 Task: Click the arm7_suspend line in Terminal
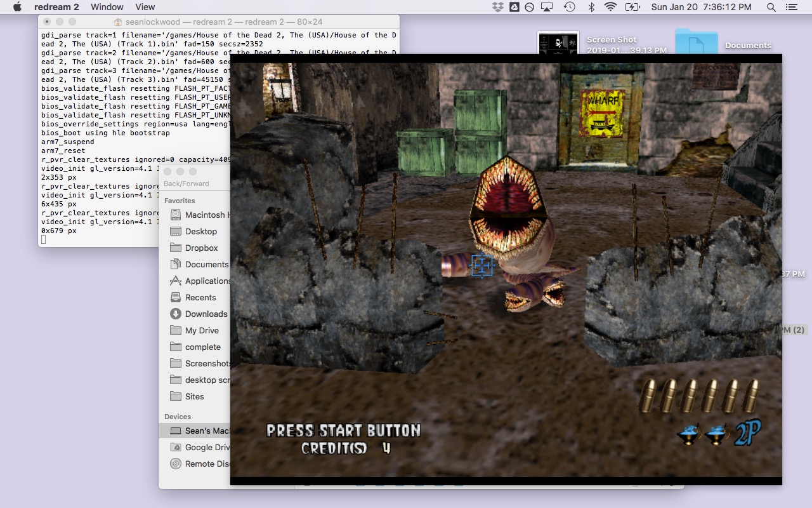point(67,142)
